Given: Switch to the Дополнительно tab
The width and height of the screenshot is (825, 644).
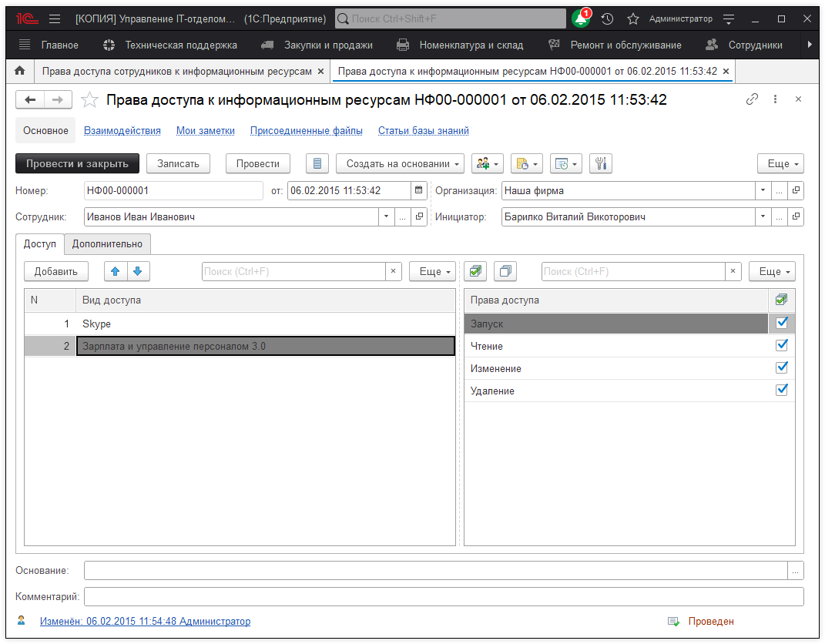Looking at the screenshot, I should (x=107, y=244).
